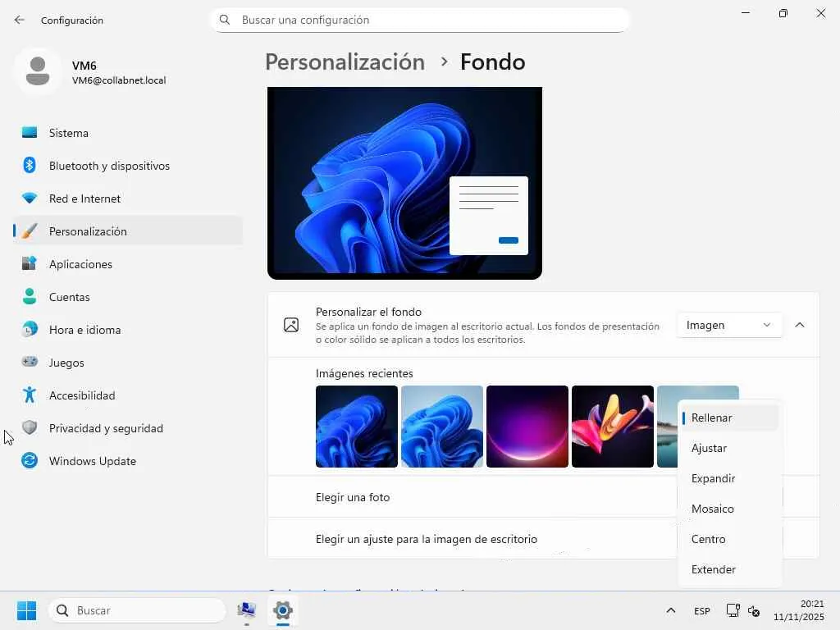Go to Privacidad y seguridad
This screenshot has width=840, height=630.
[127, 428]
